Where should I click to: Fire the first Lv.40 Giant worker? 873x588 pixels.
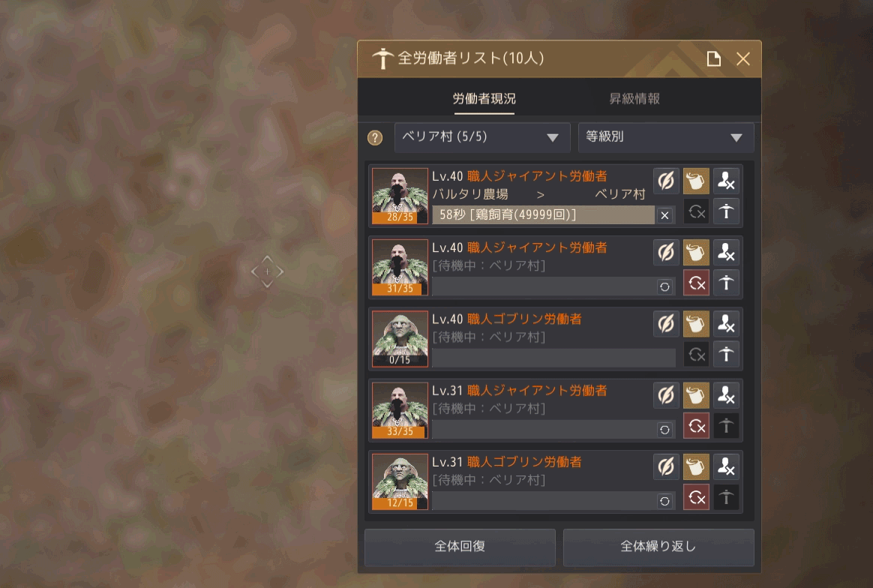coord(726,181)
